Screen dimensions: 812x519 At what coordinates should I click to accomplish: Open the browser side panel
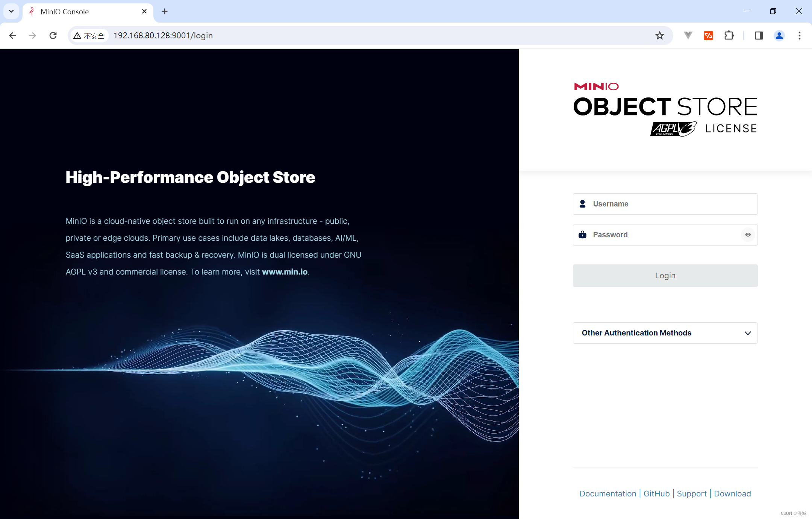point(759,36)
